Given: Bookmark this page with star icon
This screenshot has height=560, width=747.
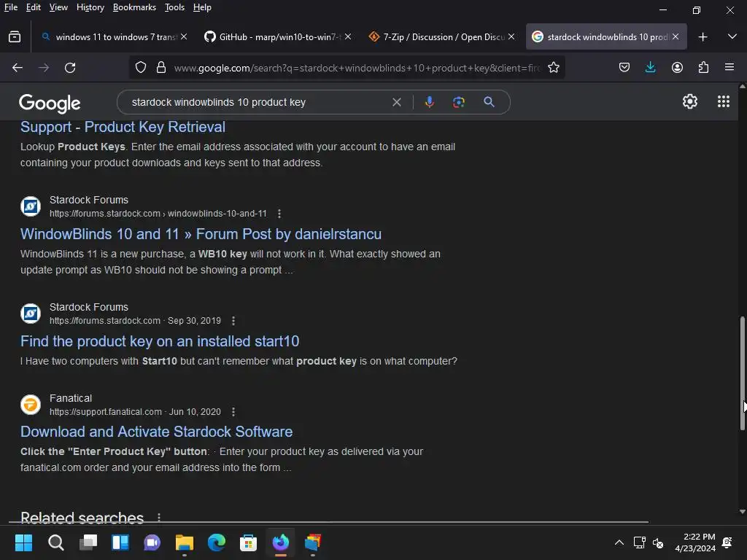Looking at the screenshot, I should click(553, 68).
